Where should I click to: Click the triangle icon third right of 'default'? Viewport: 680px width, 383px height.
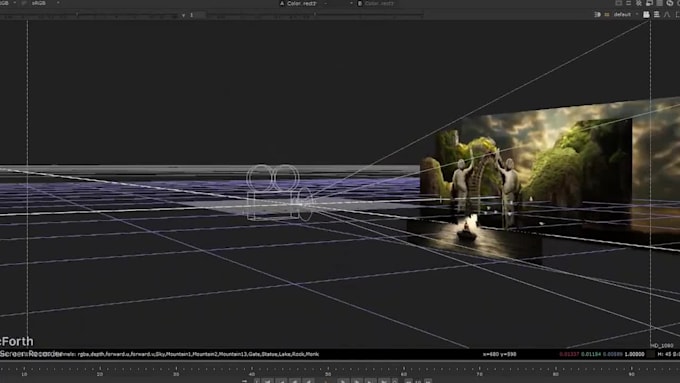coord(667,14)
